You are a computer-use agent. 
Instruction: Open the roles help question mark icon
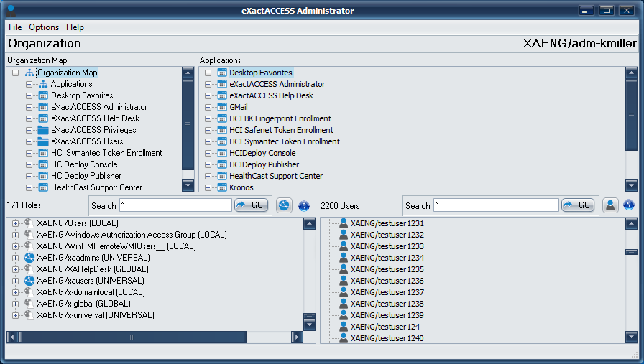click(304, 205)
